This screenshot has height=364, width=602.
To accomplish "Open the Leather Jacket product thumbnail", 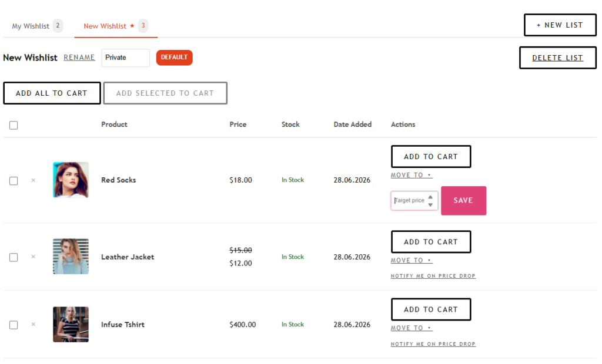I will point(71,257).
